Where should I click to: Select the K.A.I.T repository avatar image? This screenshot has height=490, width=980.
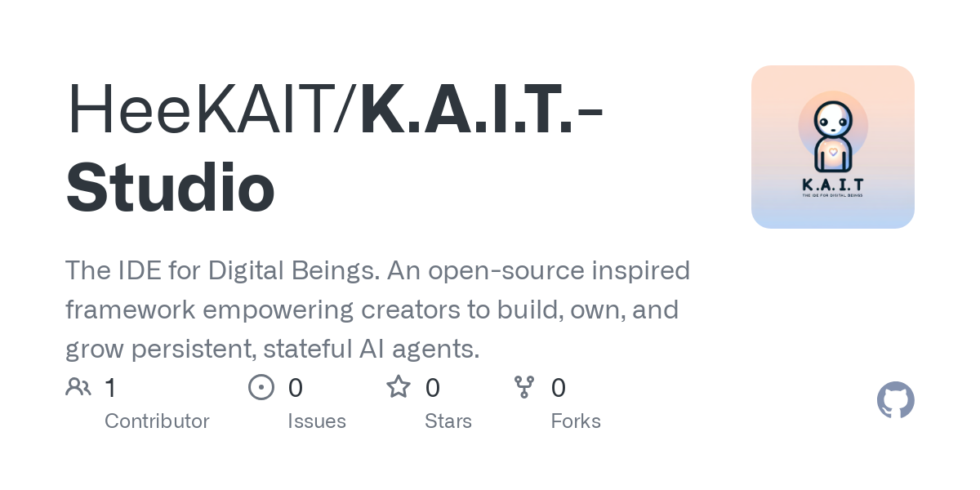coord(833,147)
